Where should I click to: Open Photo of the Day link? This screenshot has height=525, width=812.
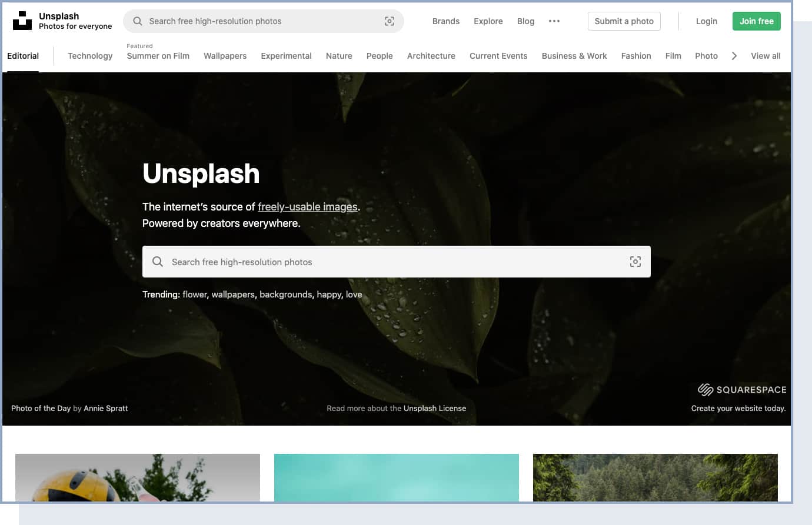click(41, 408)
